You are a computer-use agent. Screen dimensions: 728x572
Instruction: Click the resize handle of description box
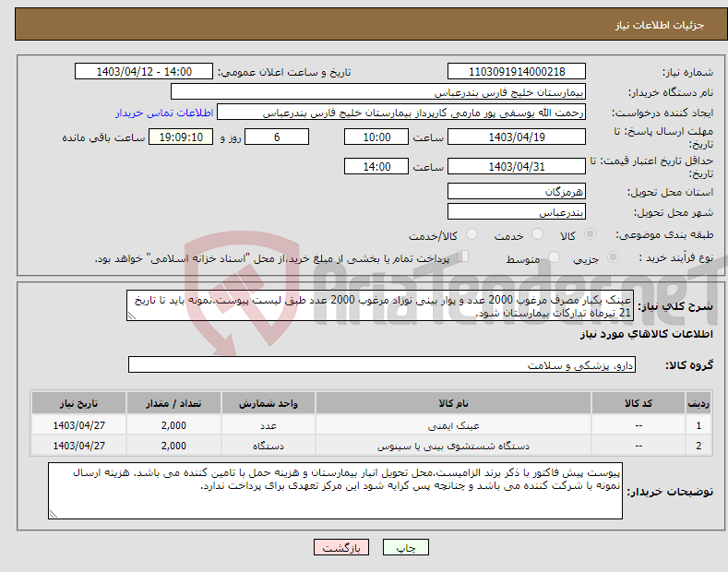point(131,316)
